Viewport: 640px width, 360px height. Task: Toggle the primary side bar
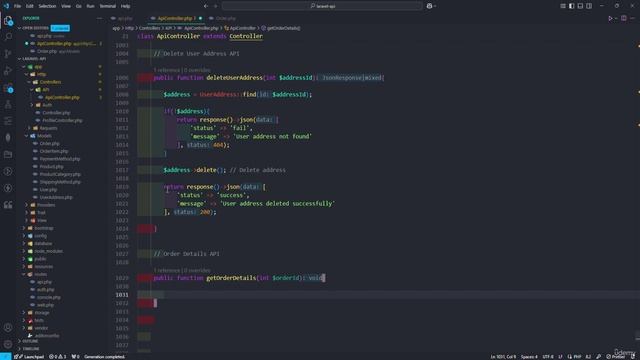coord(571,6)
